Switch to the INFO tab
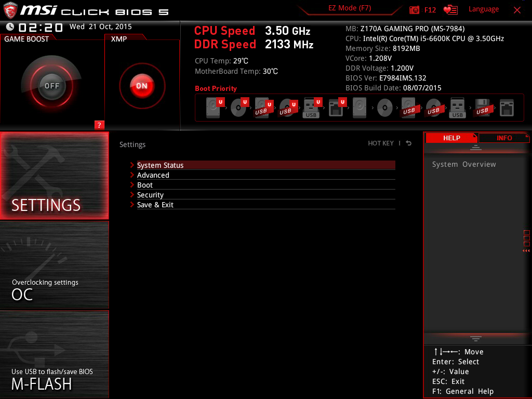 (x=504, y=138)
